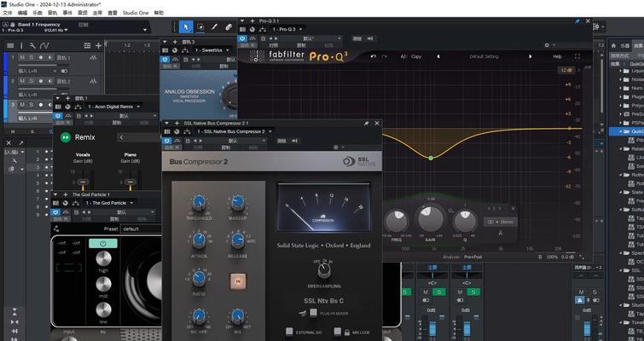Screen dimensions: 644x341
Task: Click the green Remix logo icon
Action: coord(65,137)
